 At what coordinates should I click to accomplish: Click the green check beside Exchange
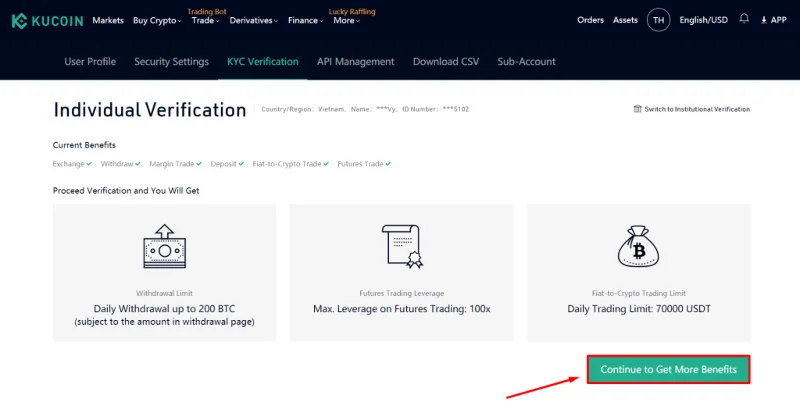89,164
